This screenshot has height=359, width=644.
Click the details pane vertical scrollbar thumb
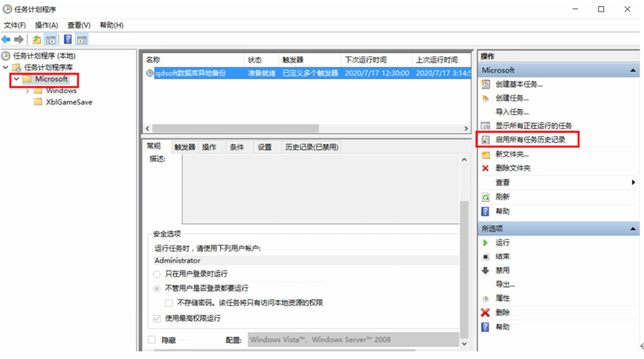(464, 269)
